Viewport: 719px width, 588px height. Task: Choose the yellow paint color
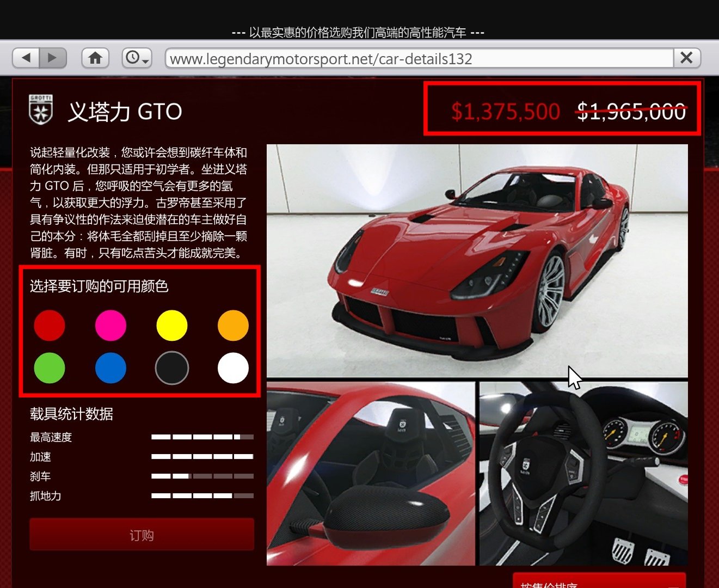click(172, 326)
